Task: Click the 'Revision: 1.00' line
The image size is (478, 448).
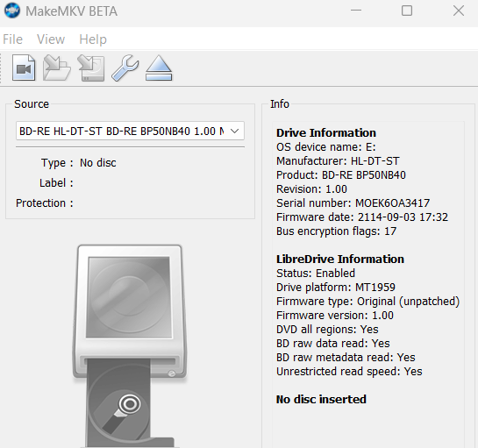Action: coord(311,189)
